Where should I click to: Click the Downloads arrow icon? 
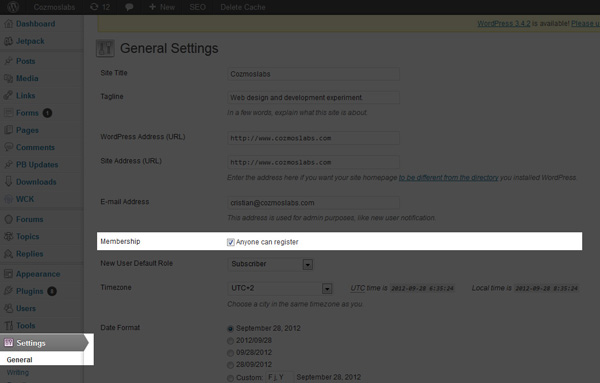(x=8, y=182)
